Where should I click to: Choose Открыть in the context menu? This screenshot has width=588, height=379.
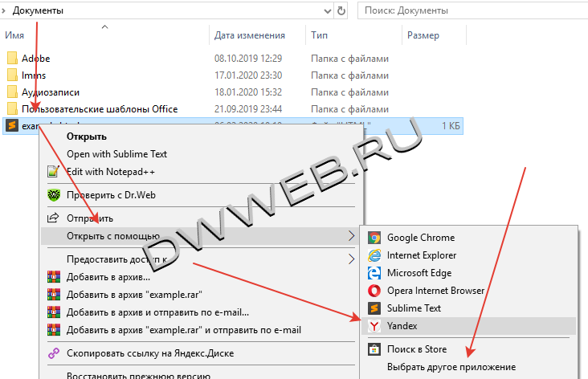pyautogui.click(x=87, y=137)
